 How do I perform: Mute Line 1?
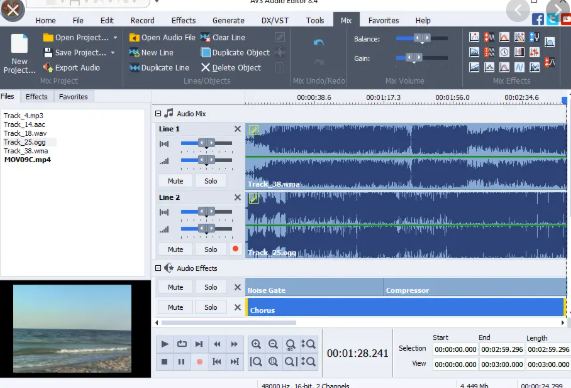175,181
